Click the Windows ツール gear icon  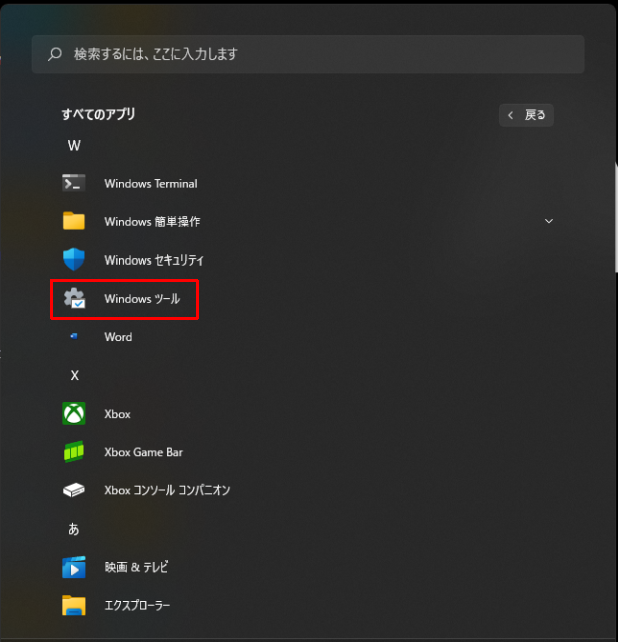point(74,298)
